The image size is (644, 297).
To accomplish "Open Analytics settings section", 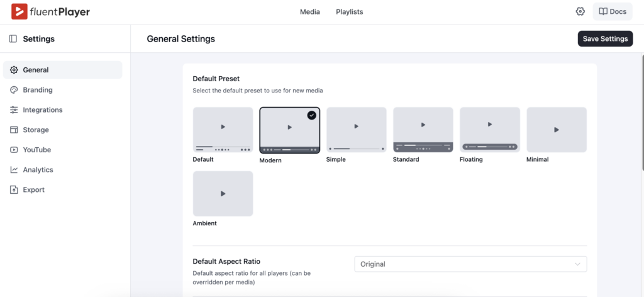I will [62, 170].
